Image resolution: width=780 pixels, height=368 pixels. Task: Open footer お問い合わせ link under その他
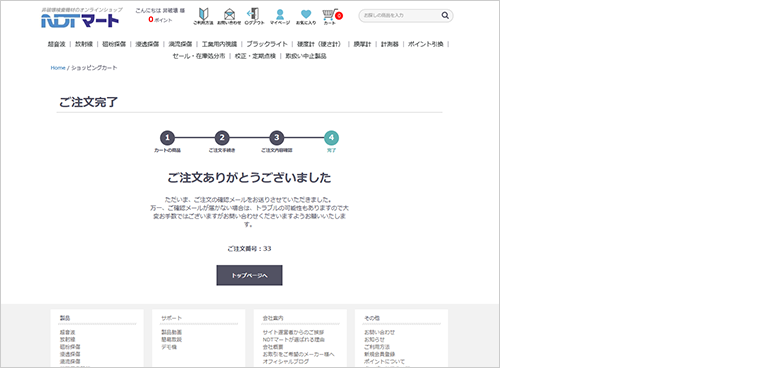coord(380,332)
